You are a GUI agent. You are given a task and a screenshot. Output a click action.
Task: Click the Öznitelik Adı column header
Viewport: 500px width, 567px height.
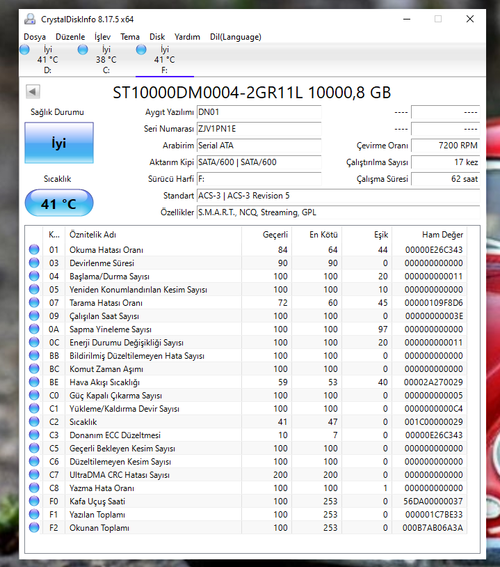tap(153, 235)
